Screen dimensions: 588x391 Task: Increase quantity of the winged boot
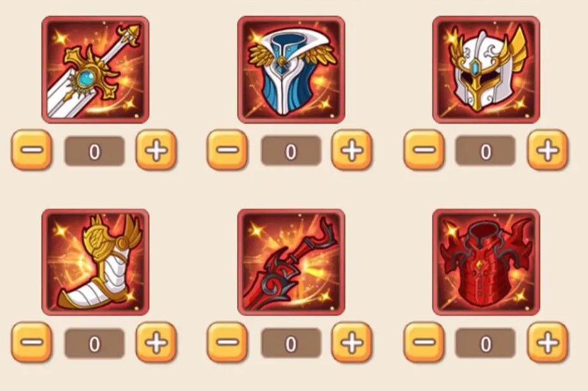coord(156,342)
